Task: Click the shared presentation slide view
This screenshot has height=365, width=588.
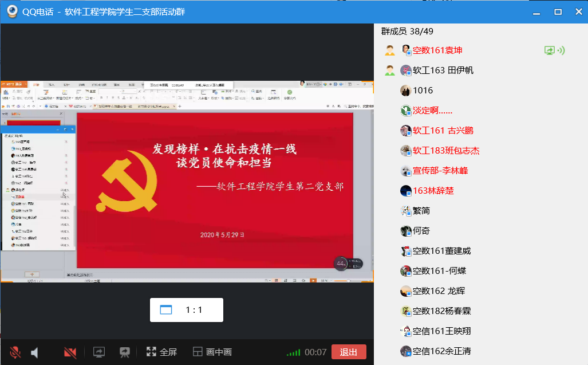Action: tap(215, 189)
